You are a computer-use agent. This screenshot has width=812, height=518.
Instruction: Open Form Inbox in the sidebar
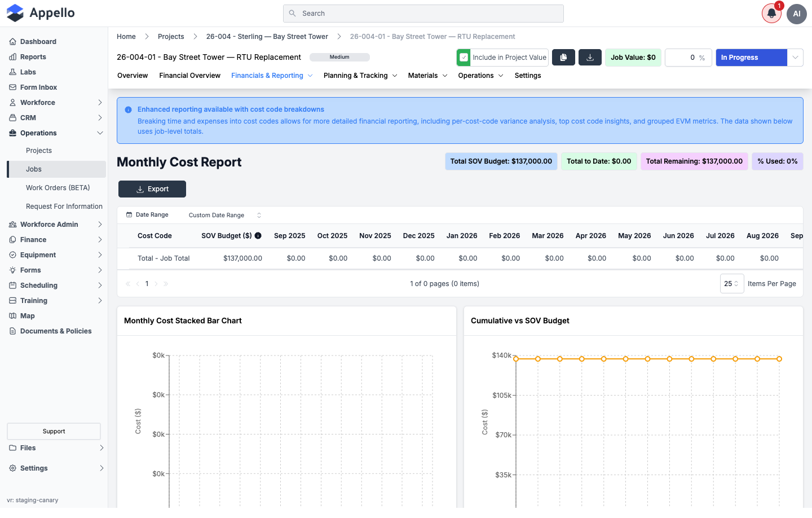(33, 87)
